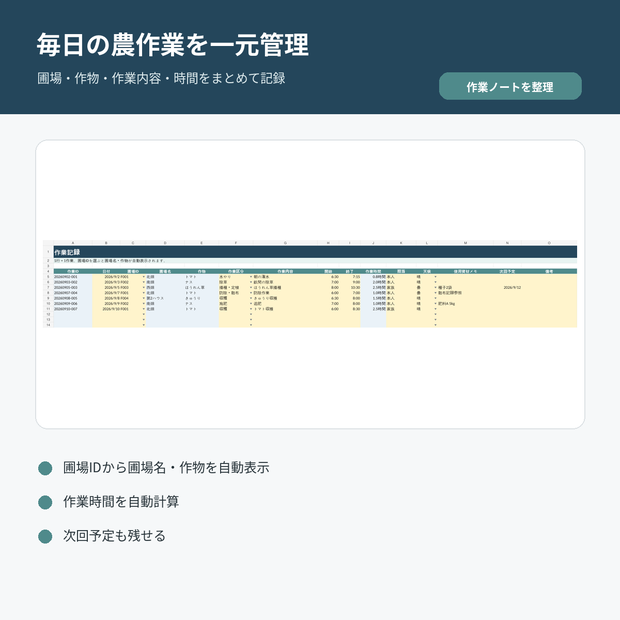The width and height of the screenshot is (620, 620).
Task: Select row 11 number header
Action: pyautogui.click(x=48, y=309)
